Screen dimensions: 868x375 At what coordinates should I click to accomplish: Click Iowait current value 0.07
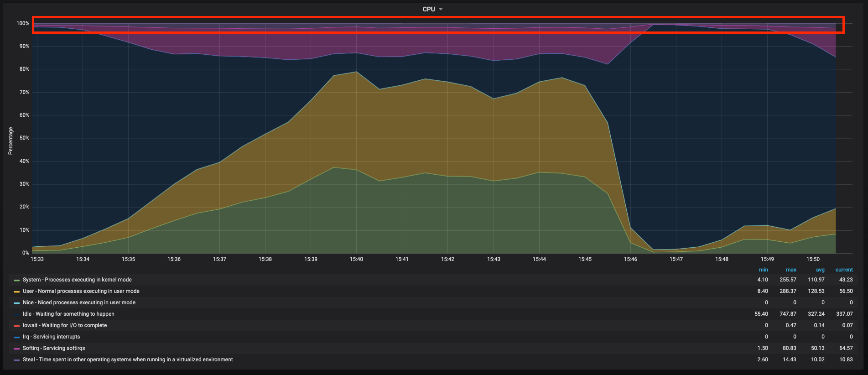[x=847, y=325]
